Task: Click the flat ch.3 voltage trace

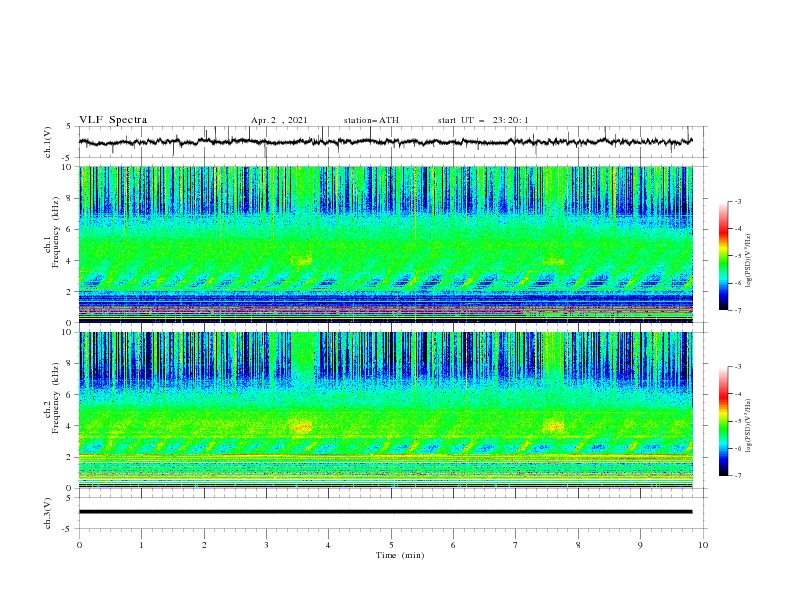Action: point(385,512)
